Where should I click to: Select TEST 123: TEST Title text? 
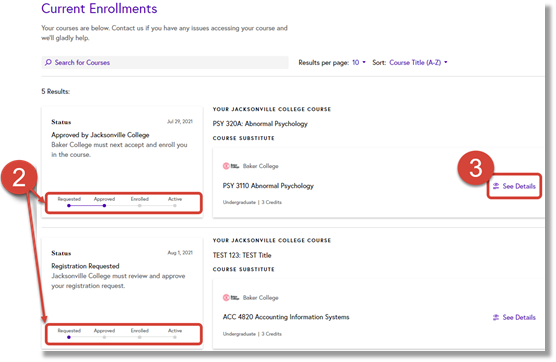(x=242, y=255)
